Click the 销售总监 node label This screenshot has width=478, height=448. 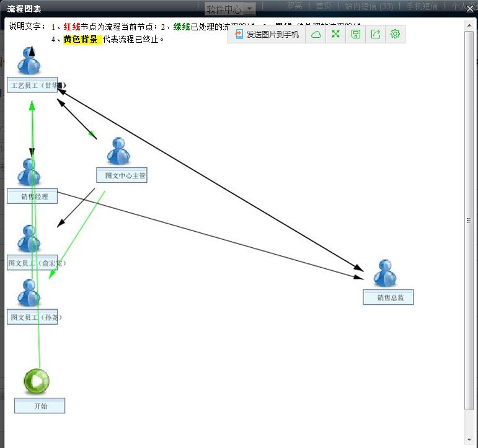click(388, 297)
